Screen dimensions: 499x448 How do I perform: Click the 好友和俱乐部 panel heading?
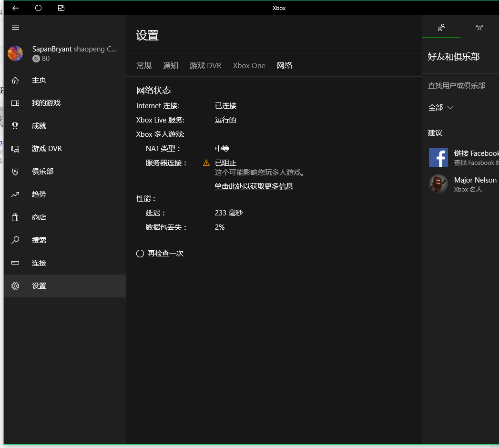point(454,57)
